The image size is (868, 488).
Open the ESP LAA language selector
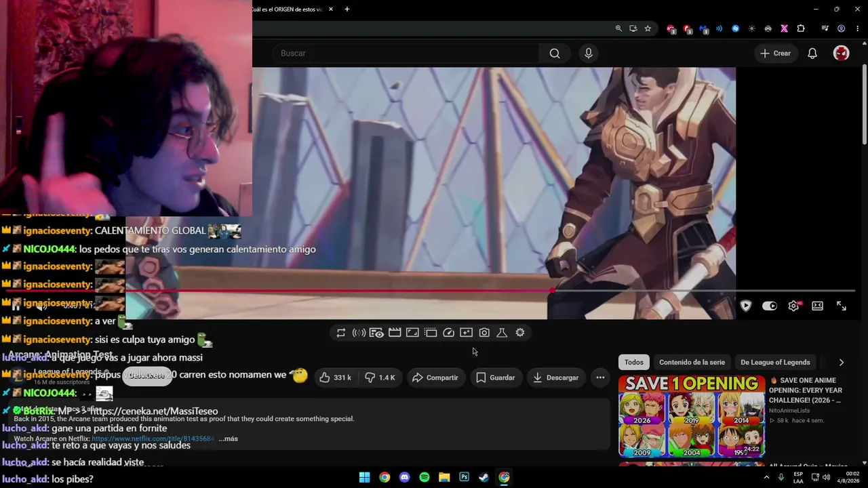click(798, 477)
